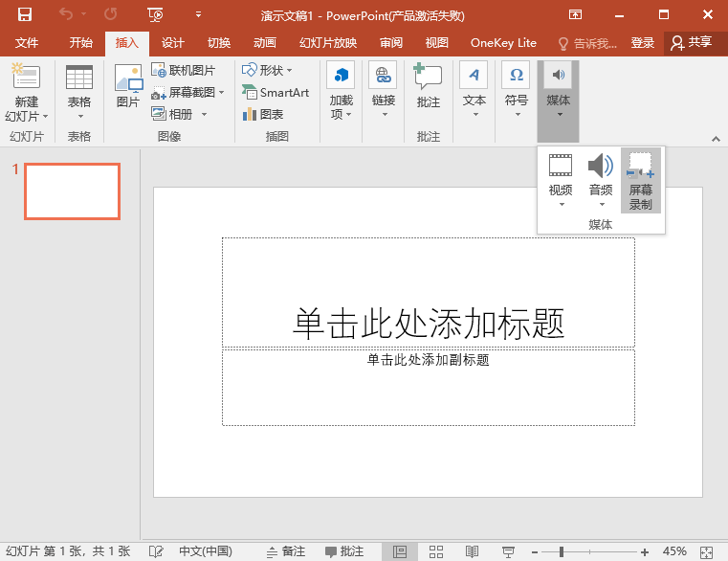Select slide 1 thumbnail
728x561 pixels.
(x=73, y=191)
